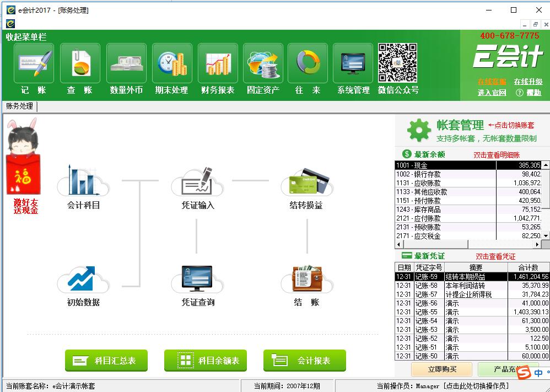This screenshot has height=392, width=550.
Task: Open the 会计报表 button
Action: (x=305, y=361)
